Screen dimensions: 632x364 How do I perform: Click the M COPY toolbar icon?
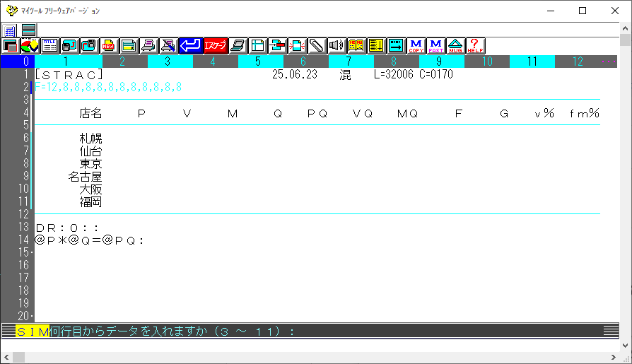point(416,46)
